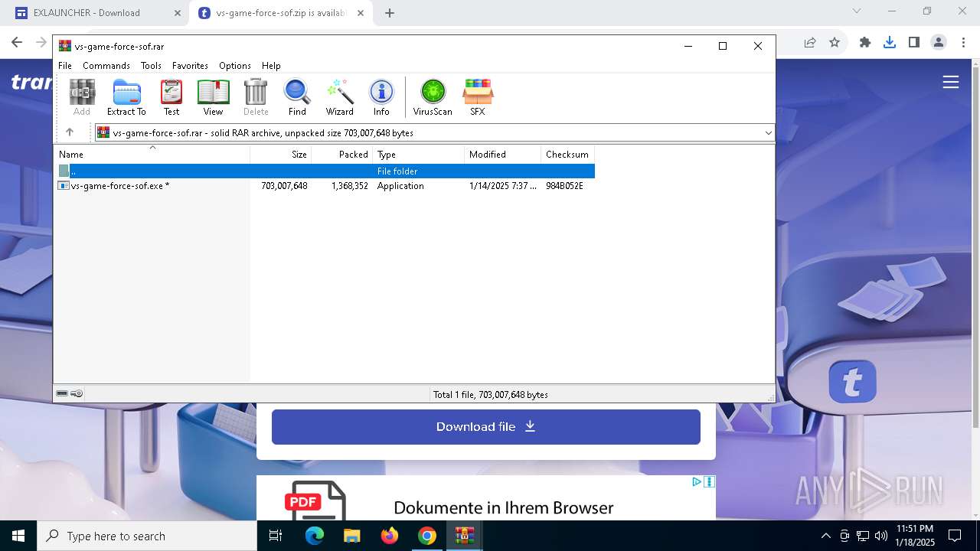Open AdChoices icon on the ad
This screenshot has height=551, width=980.
(x=697, y=481)
